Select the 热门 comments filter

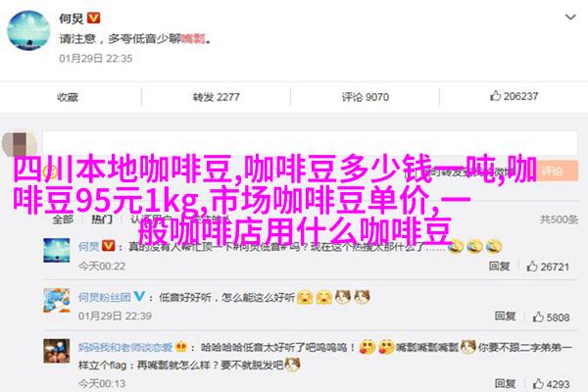(x=102, y=220)
